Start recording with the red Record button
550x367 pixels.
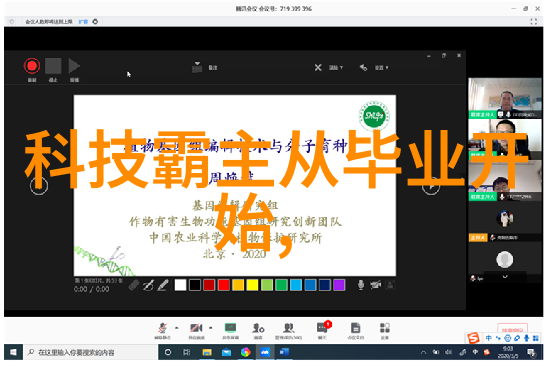tap(32, 66)
